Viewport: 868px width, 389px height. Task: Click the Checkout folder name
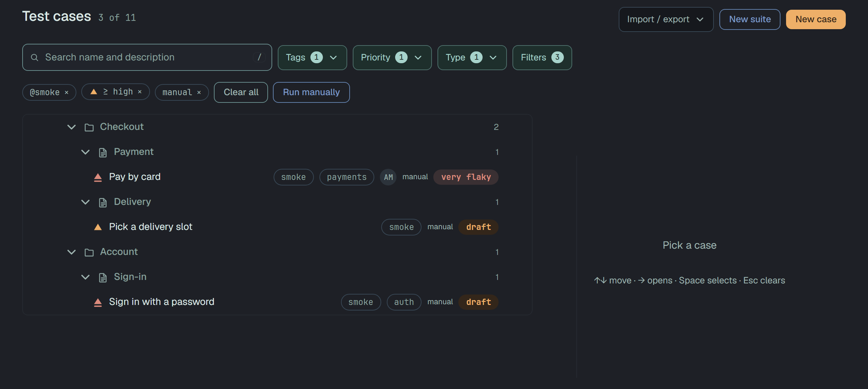click(122, 127)
